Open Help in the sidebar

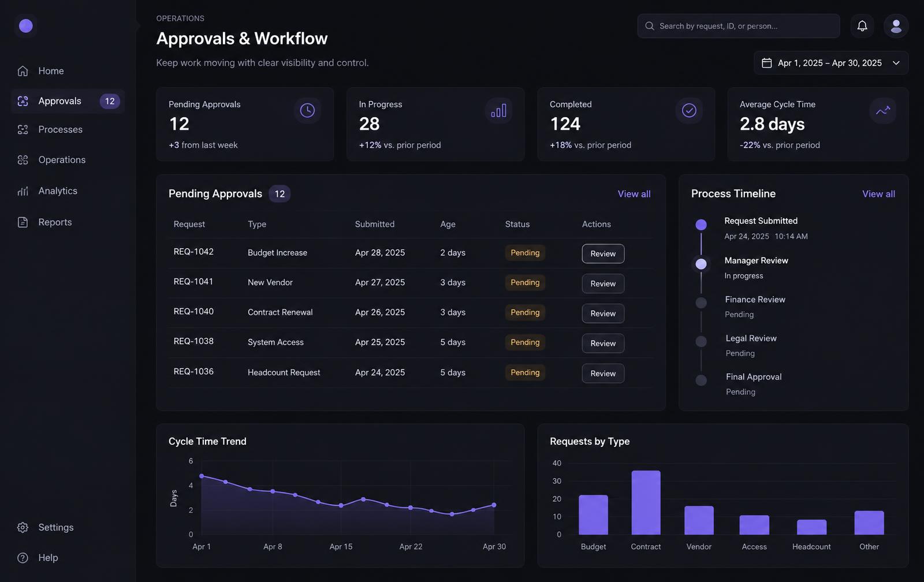pyautogui.click(x=68, y=558)
